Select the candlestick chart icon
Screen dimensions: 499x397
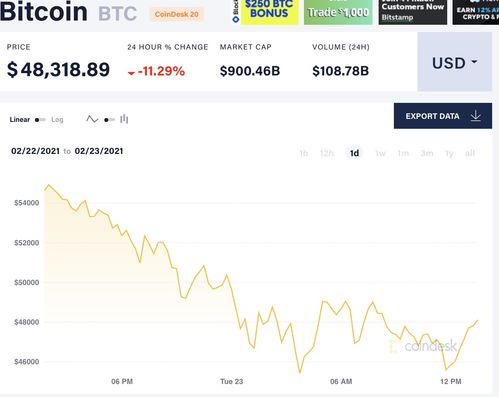click(x=124, y=119)
